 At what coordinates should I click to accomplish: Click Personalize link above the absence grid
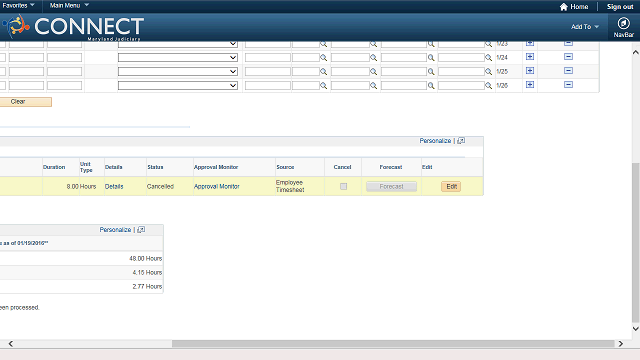[435, 140]
